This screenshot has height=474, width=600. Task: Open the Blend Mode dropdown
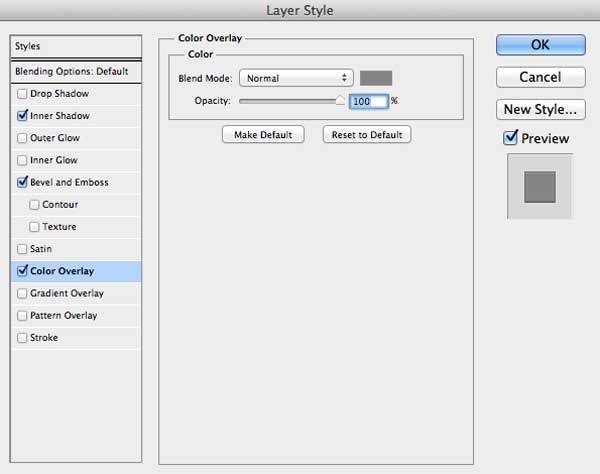coord(296,78)
